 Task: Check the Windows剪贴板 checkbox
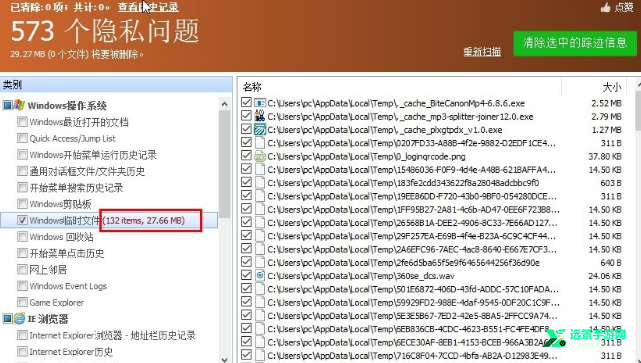(22, 204)
